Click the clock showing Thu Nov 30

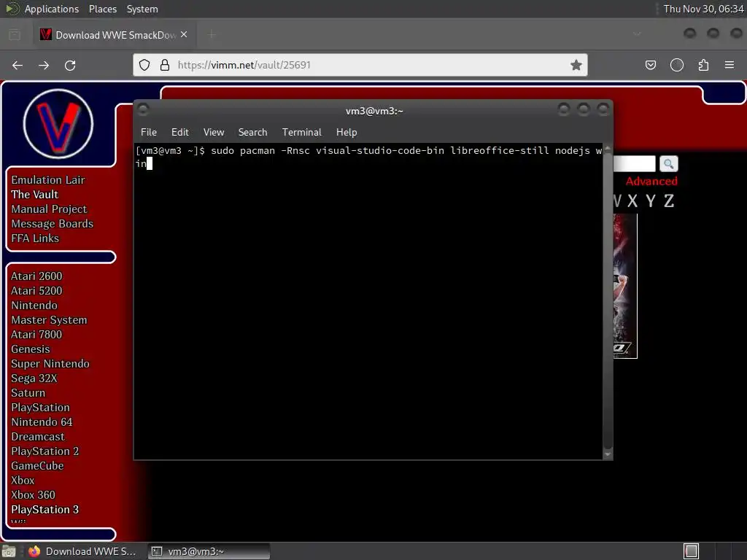pyautogui.click(x=704, y=9)
